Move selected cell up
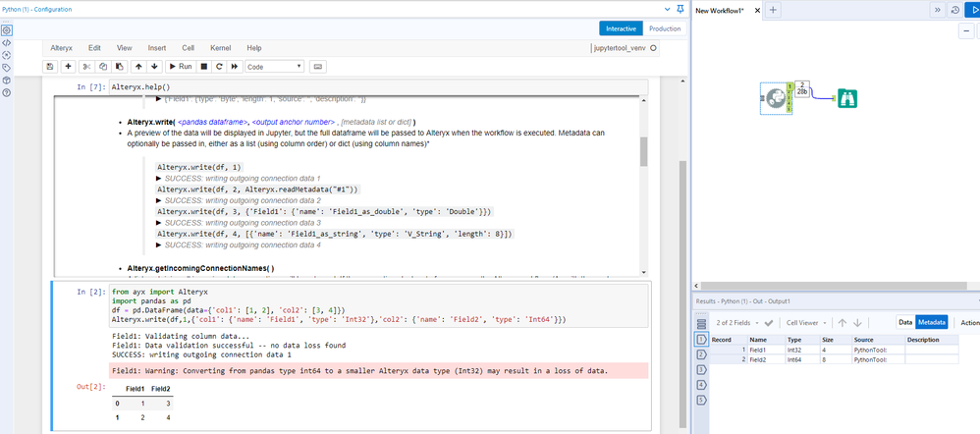This screenshot has width=980, height=434. [138, 66]
